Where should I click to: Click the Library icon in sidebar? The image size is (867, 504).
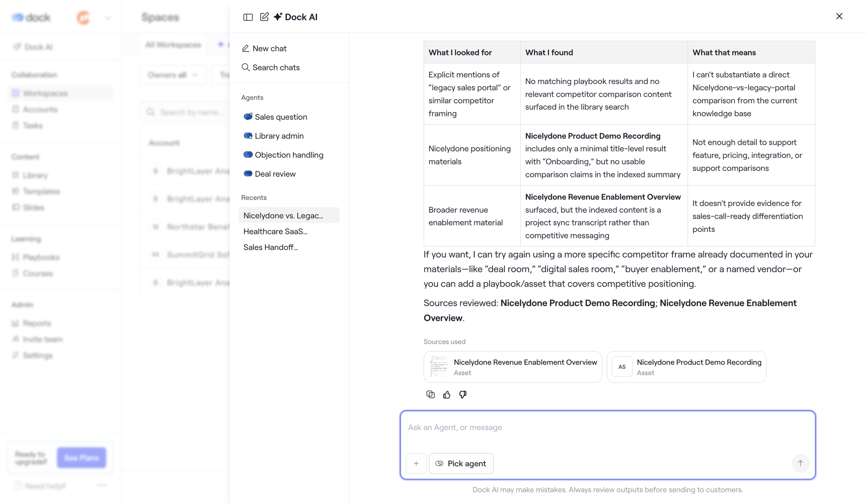coord(16,175)
